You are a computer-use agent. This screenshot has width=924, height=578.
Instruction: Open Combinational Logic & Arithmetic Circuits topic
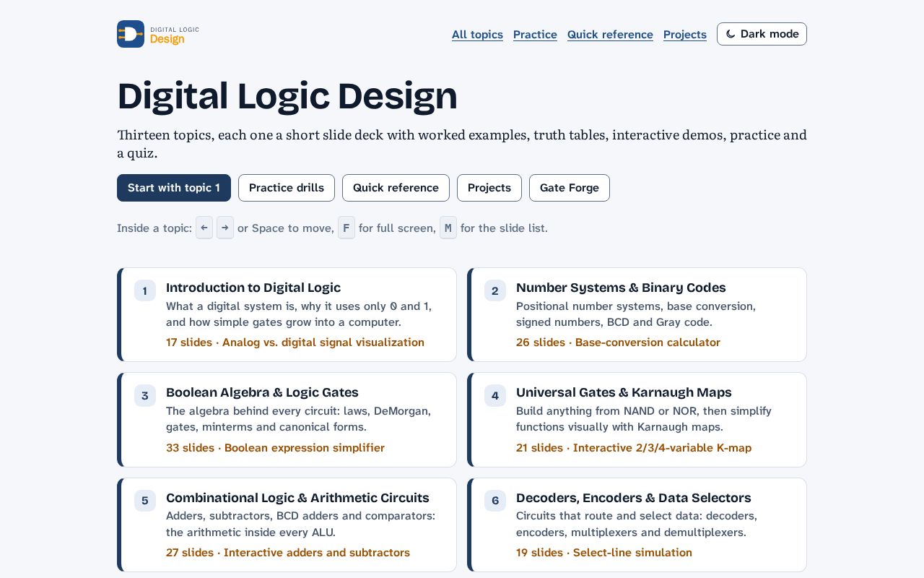click(287, 525)
